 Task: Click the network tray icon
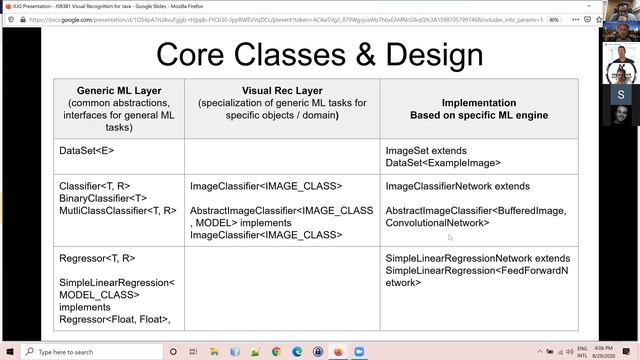click(560, 351)
